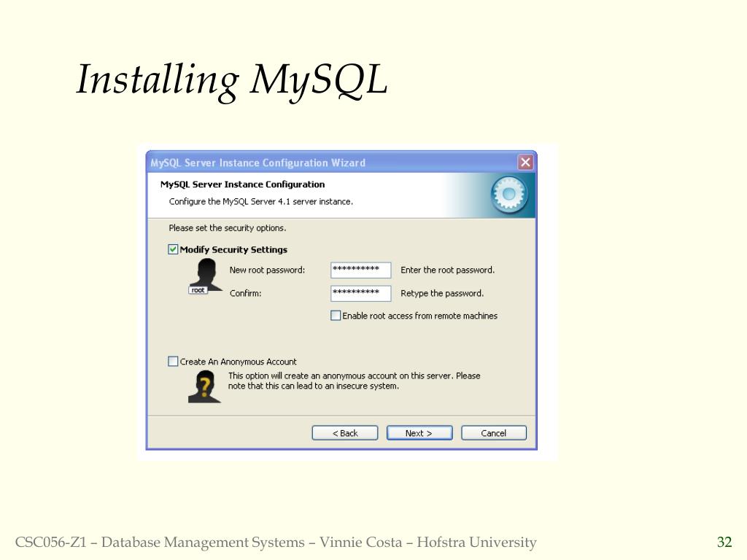Click the 'New root password:' label
Screen dimensions: 747x560
(x=267, y=270)
